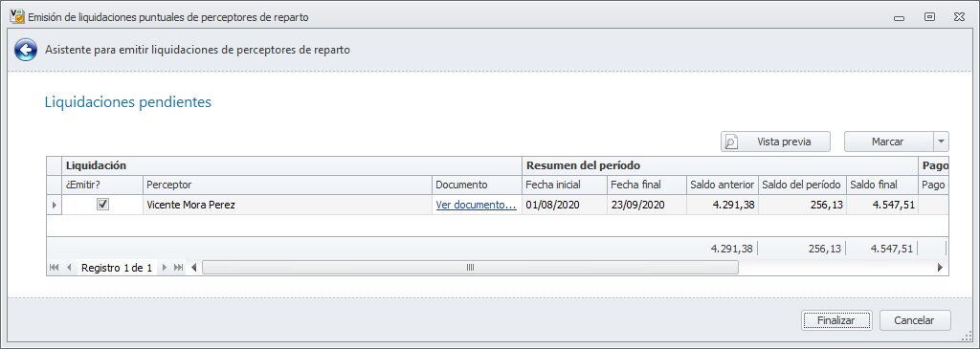Screen dimensions: 980x349
Task: Sort by the Perceptor column header
Action: coord(287,185)
